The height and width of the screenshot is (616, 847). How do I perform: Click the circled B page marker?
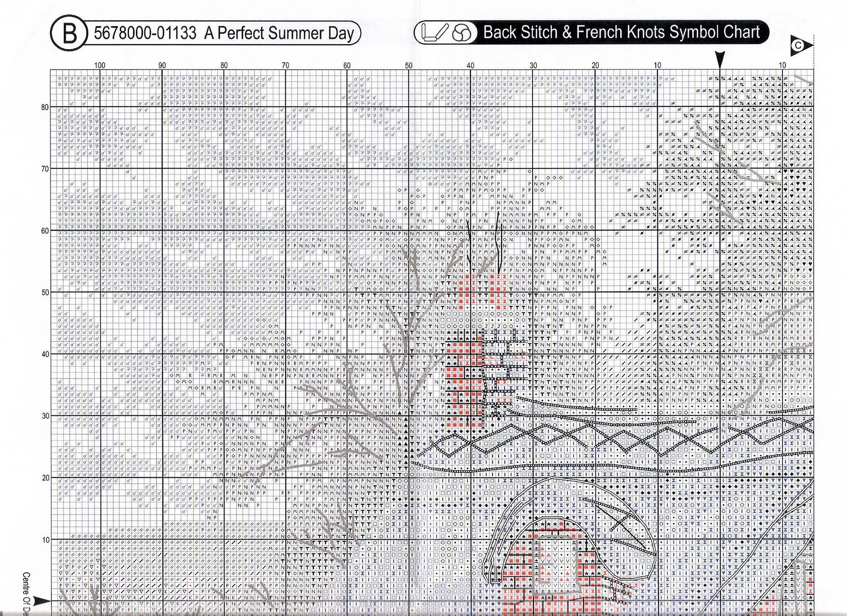69,34
